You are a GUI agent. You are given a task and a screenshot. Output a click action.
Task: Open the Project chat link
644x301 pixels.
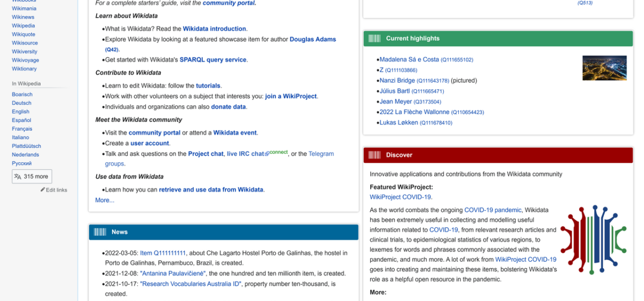pyautogui.click(x=206, y=154)
